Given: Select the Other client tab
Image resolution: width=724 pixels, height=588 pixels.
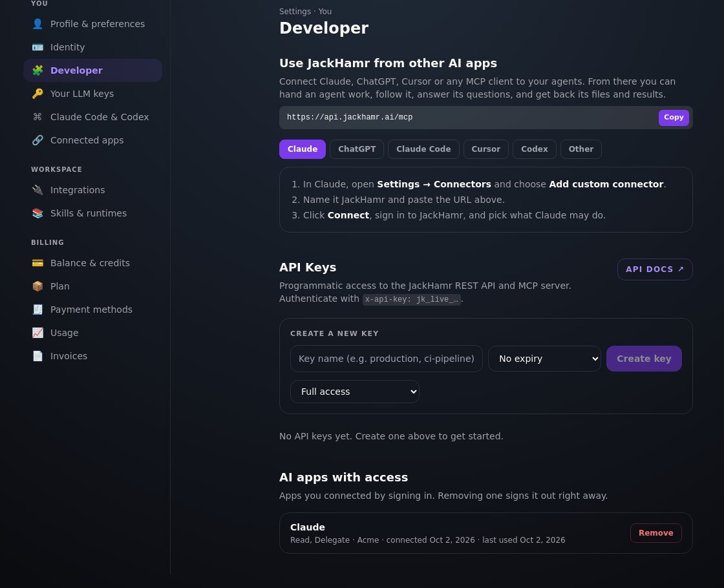Looking at the screenshot, I should click(x=581, y=149).
